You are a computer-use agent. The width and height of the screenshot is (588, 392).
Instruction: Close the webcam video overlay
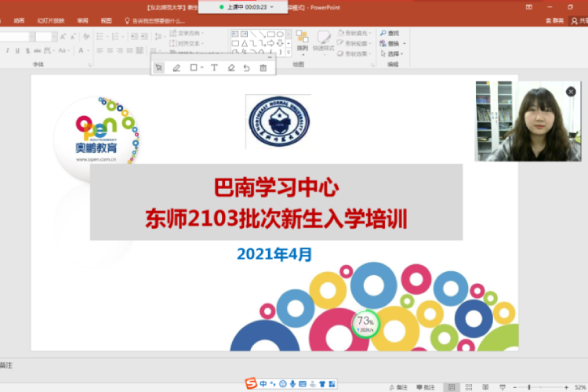click(x=571, y=92)
